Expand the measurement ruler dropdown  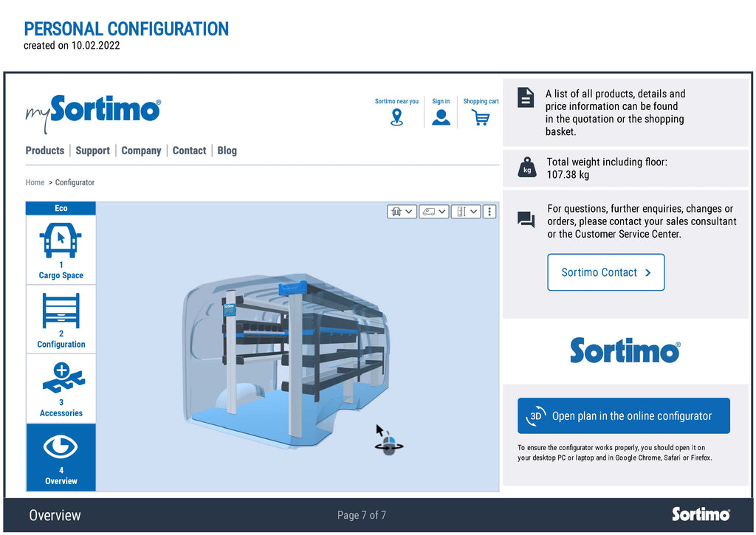466,212
